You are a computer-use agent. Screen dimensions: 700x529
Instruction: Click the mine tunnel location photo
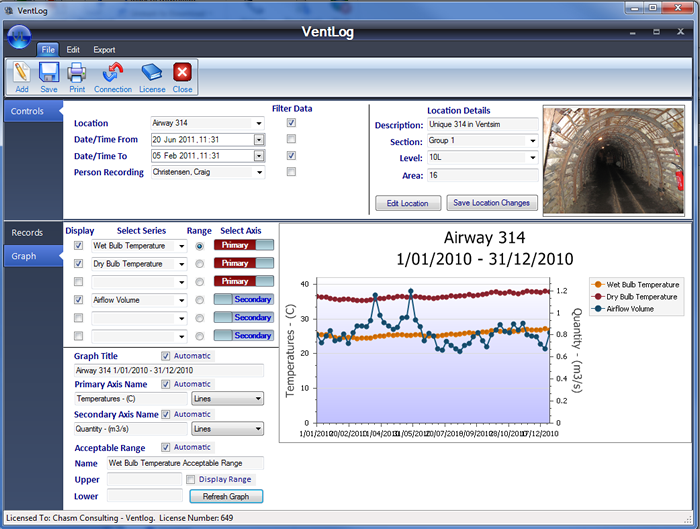pyautogui.click(x=613, y=161)
